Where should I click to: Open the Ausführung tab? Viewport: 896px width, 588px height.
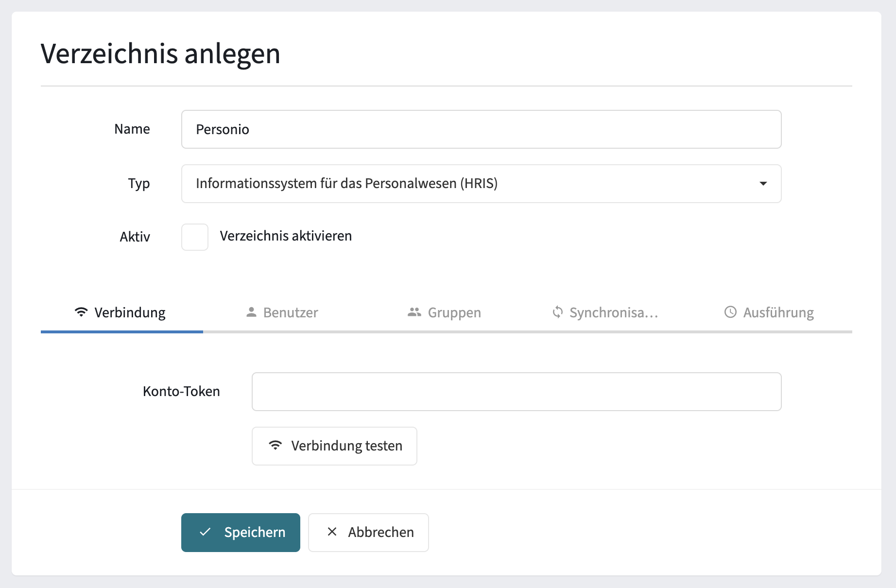coord(770,312)
